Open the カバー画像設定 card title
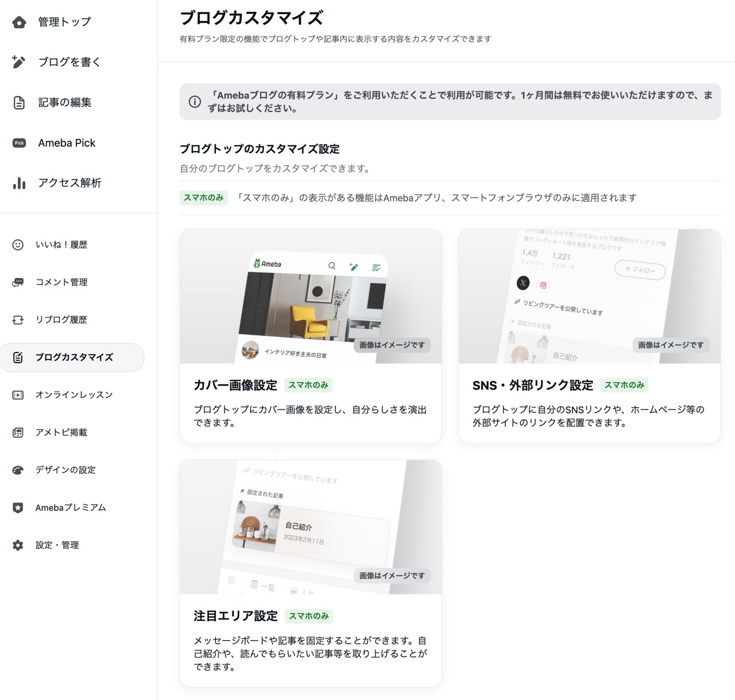Screen dimensions: 735x700 [235, 385]
